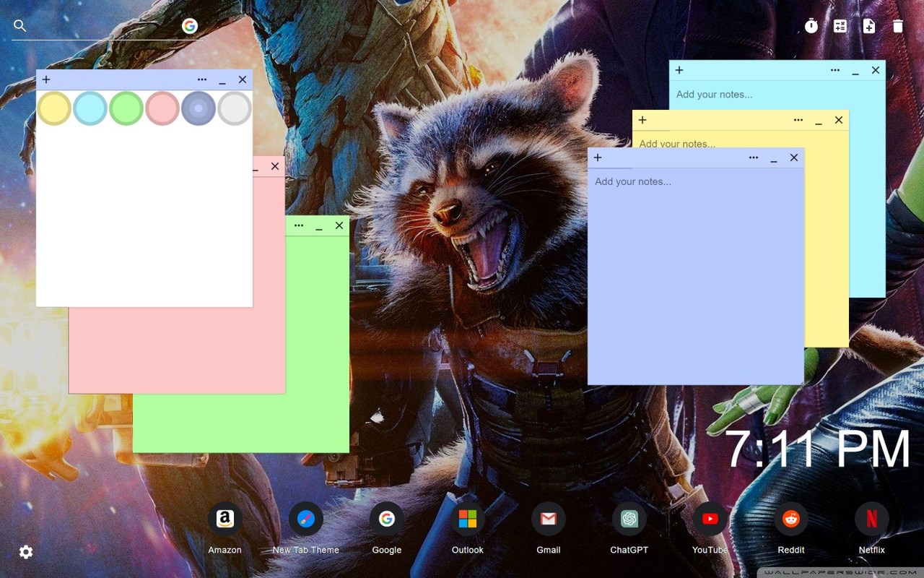This screenshot has width=924, height=578.
Task: Create a new note with the page-plus icon
Action: tap(869, 26)
